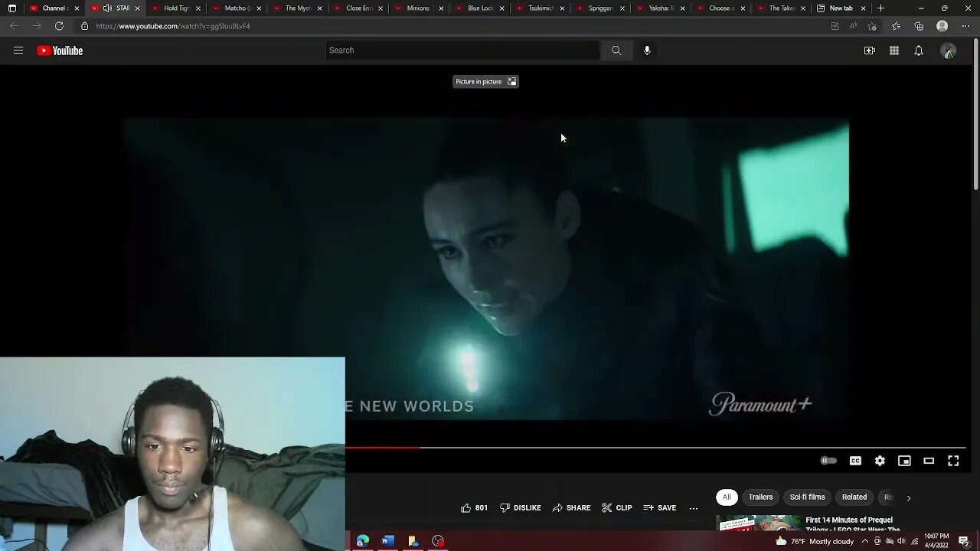Open the YouTube apps grid

click(894, 51)
